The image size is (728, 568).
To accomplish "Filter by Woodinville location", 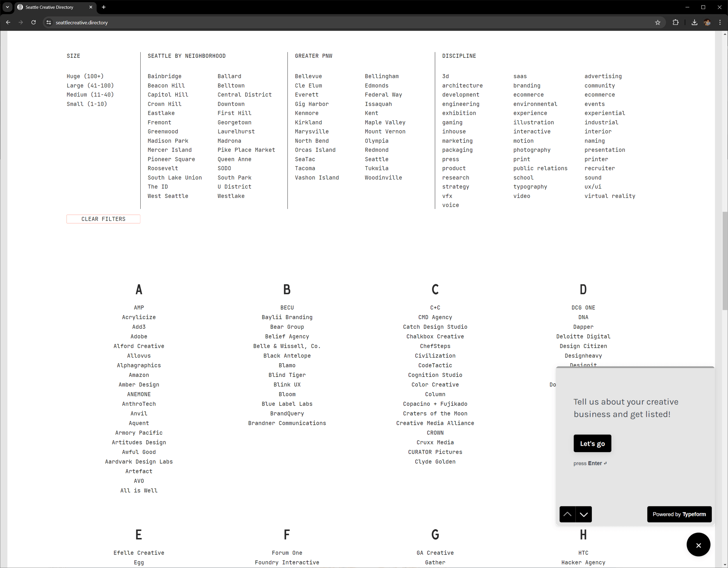I will (x=383, y=178).
